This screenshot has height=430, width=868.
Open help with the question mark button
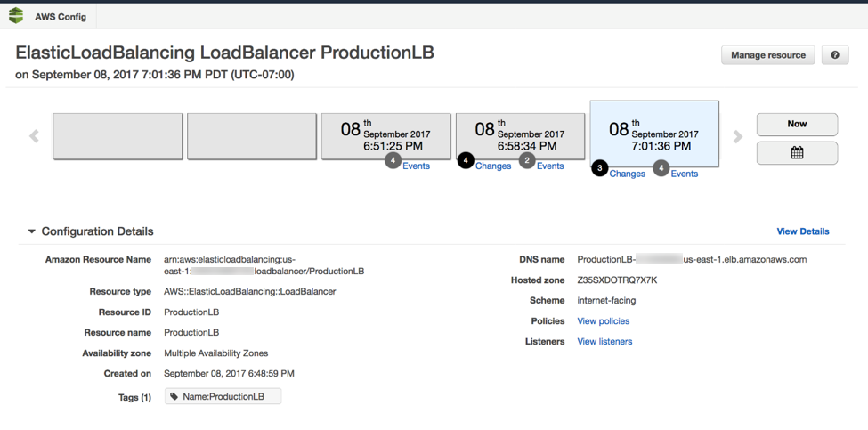(x=835, y=55)
